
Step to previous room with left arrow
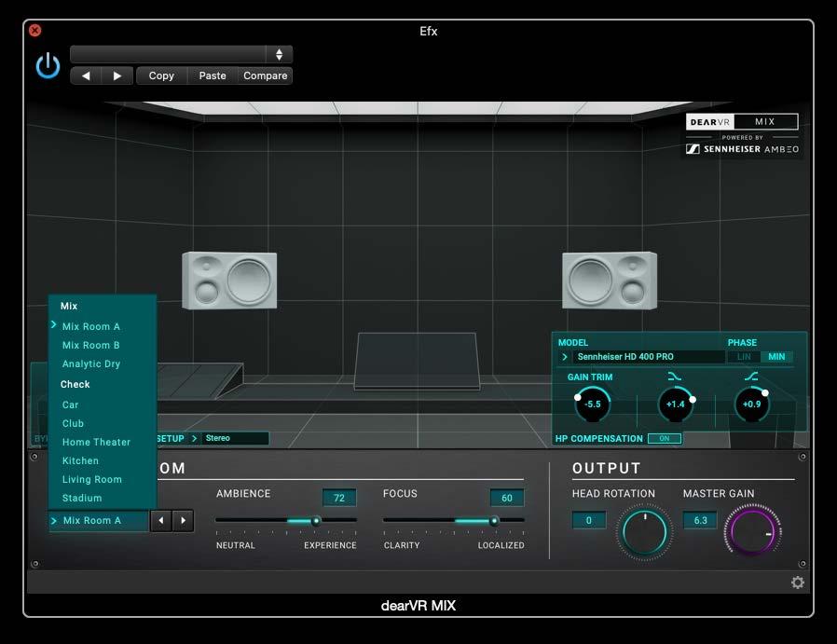[x=161, y=520]
